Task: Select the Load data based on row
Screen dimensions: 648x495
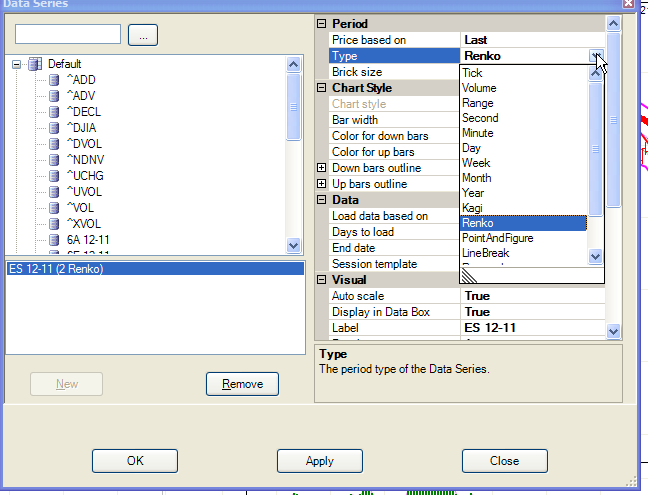Action: click(x=394, y=216)
